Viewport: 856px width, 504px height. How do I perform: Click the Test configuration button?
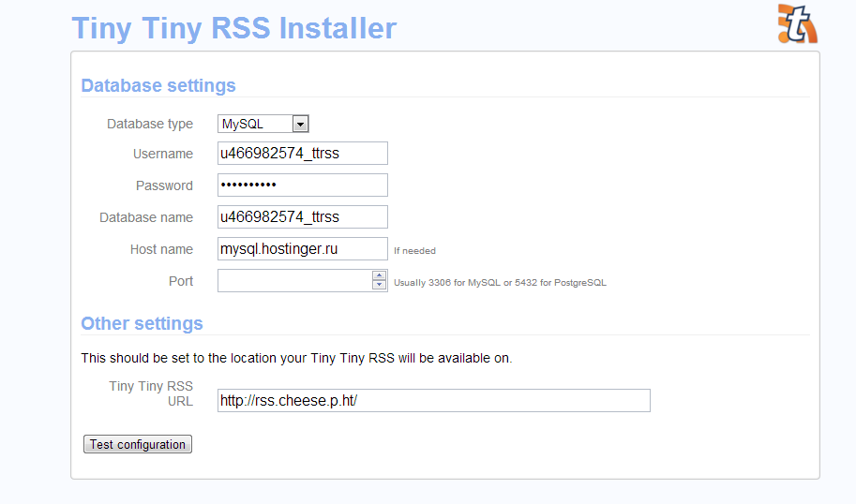click(x=138, y=444)
